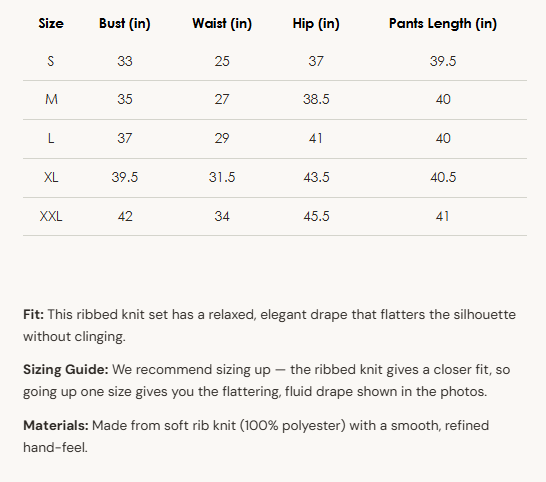Select the M size row label
This screenshot has height=482, width=546.
pyautogui.click(x=51, y=99)
